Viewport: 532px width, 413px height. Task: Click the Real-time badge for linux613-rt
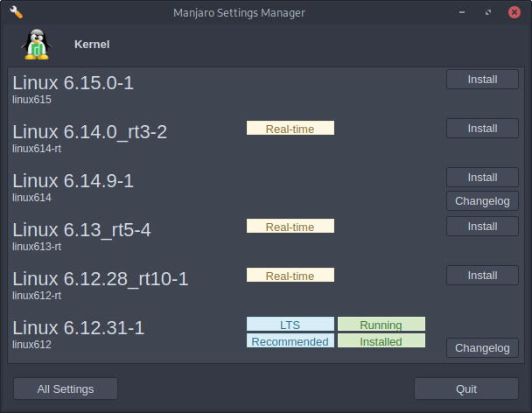tap(290, 226)
